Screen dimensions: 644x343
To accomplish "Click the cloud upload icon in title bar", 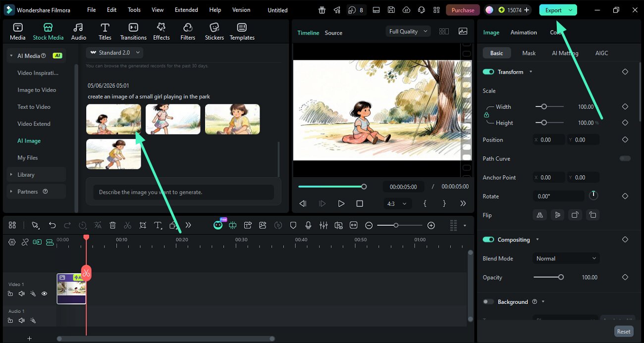I will (x=406, y=10).
